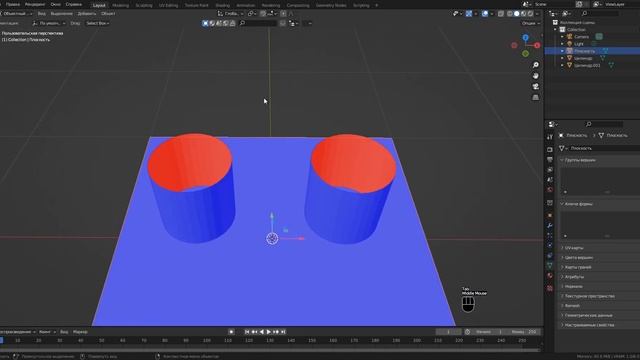Switch to the Modeling workspace tab
This screenshot has height=360, width=640.
(120, 5)
